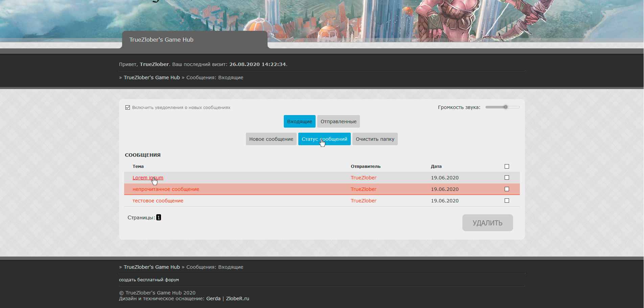
Task: Go to page 1 in pagination
Action: [x=159, y=218]
